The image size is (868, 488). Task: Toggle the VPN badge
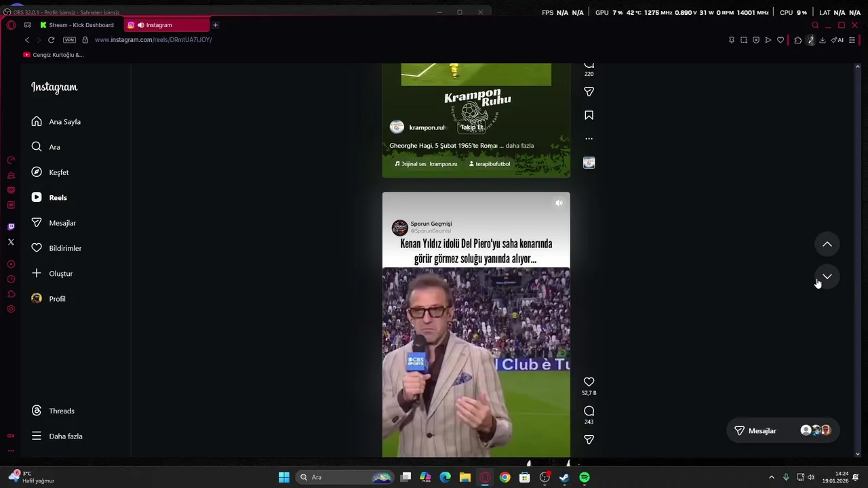pyautogui.click(x=69, y=40)
